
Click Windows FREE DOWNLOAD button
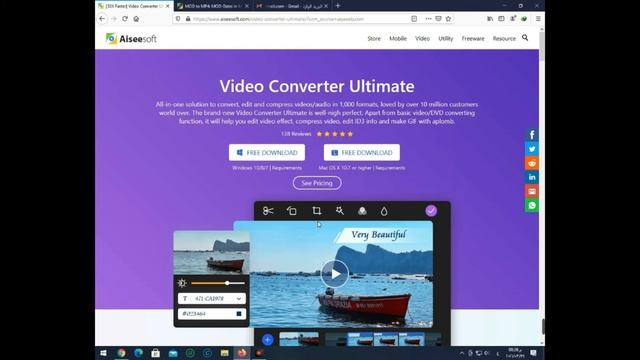tap(267, 152)
